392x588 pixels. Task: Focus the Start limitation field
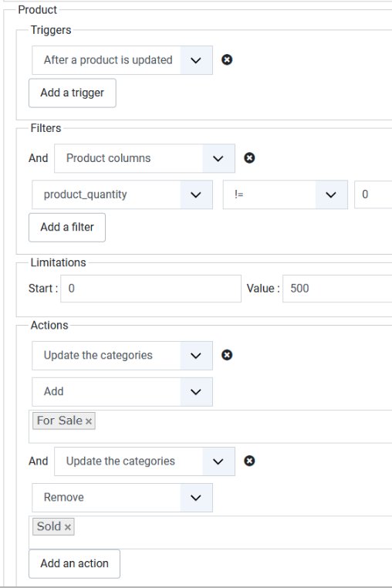[150, 289]
